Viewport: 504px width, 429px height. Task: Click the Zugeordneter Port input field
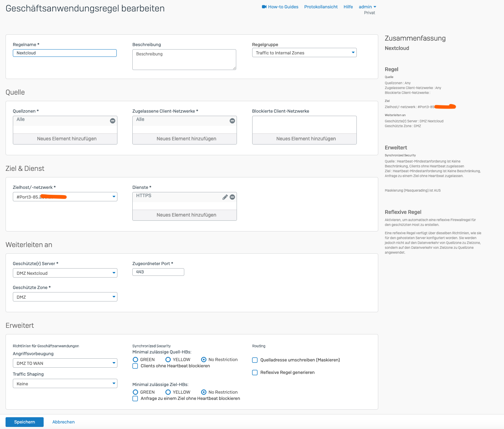click(x=158, y=272)
